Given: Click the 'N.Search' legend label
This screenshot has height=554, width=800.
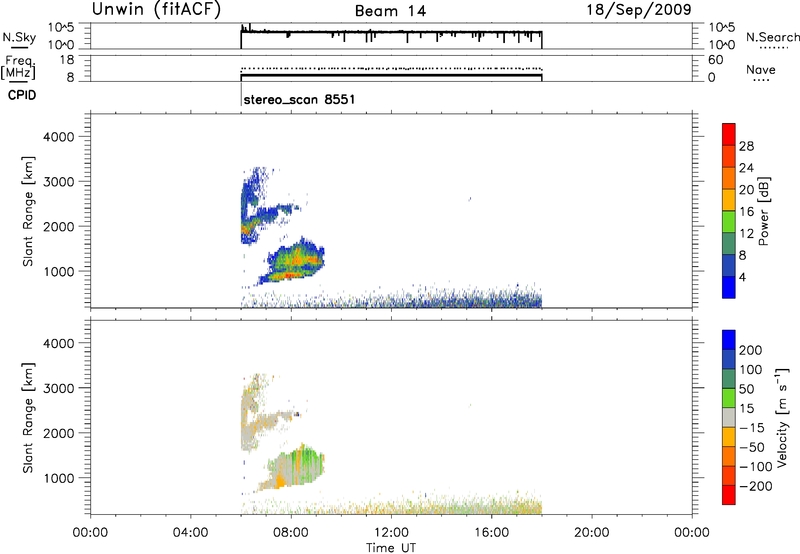Looking at the screenshot, I should click(x=773, y=37).
